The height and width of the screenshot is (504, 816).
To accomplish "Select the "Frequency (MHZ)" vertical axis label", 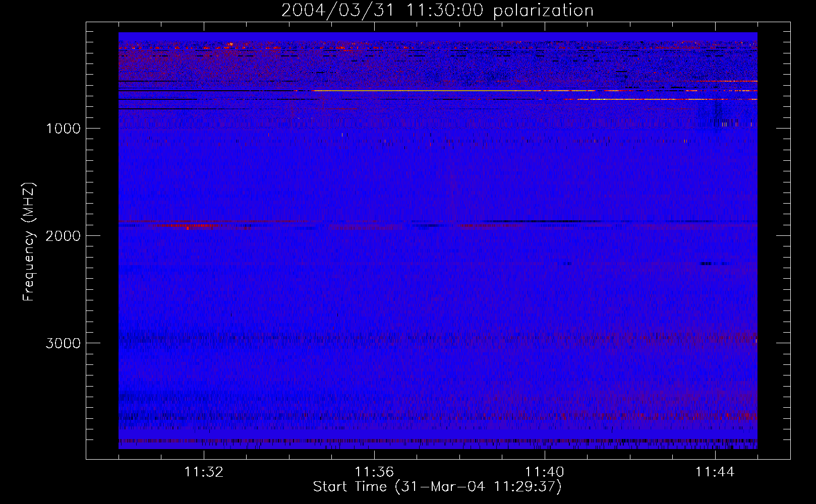I will 29,242.
